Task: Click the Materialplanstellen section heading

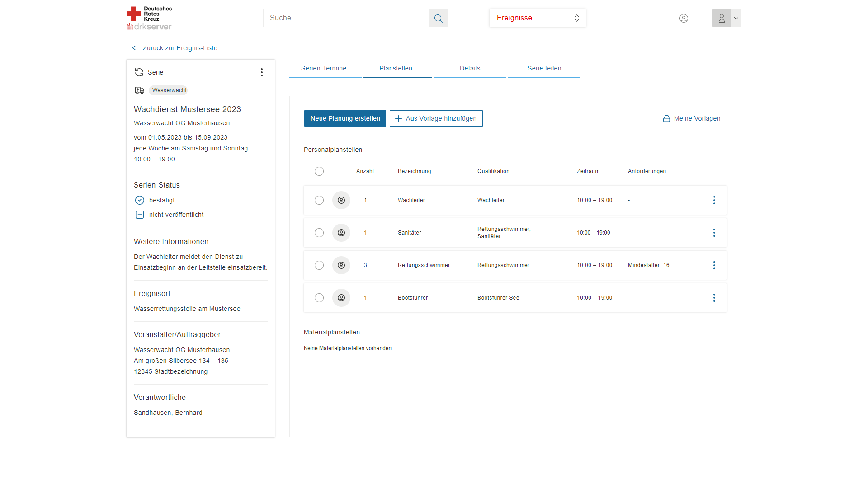Action: click(x=332, y=332)
